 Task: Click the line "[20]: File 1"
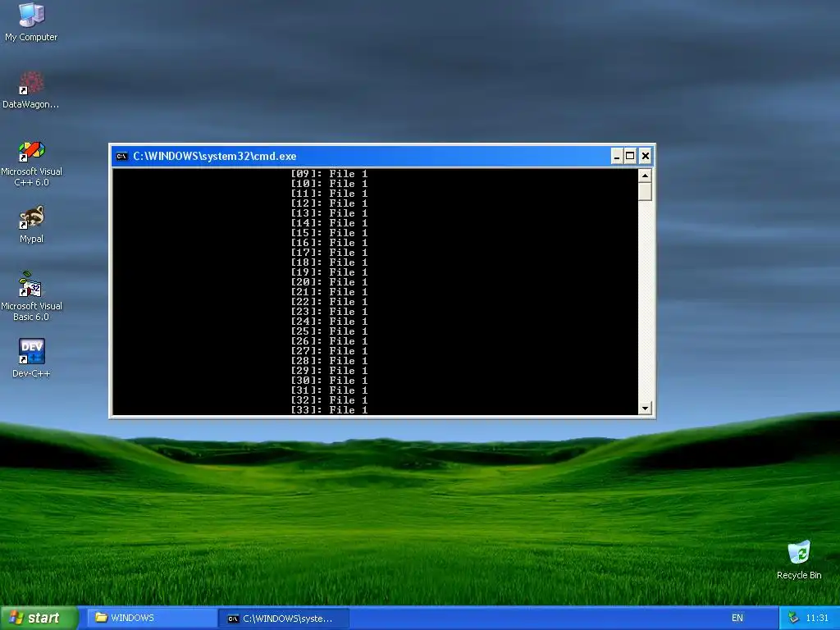pos(330,282)
